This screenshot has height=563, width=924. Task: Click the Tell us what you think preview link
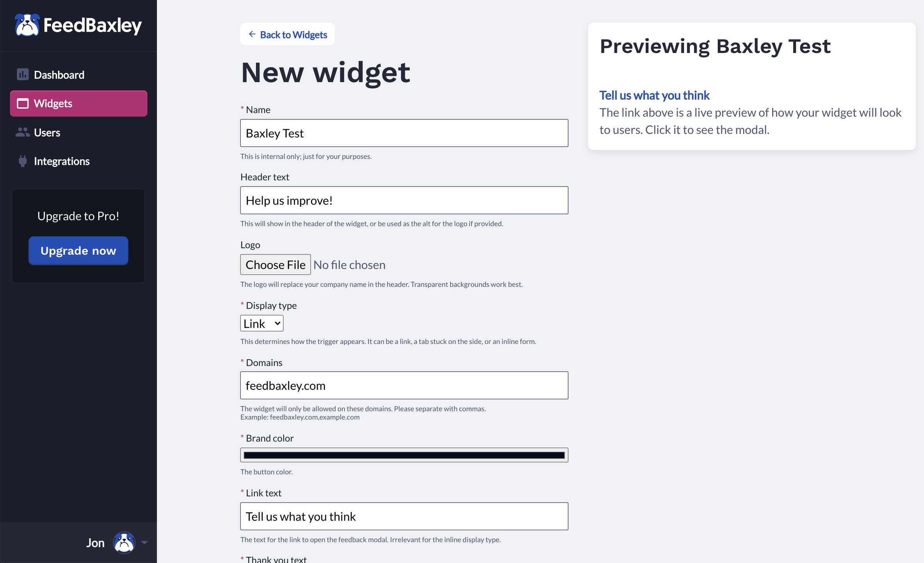(654, 95)
